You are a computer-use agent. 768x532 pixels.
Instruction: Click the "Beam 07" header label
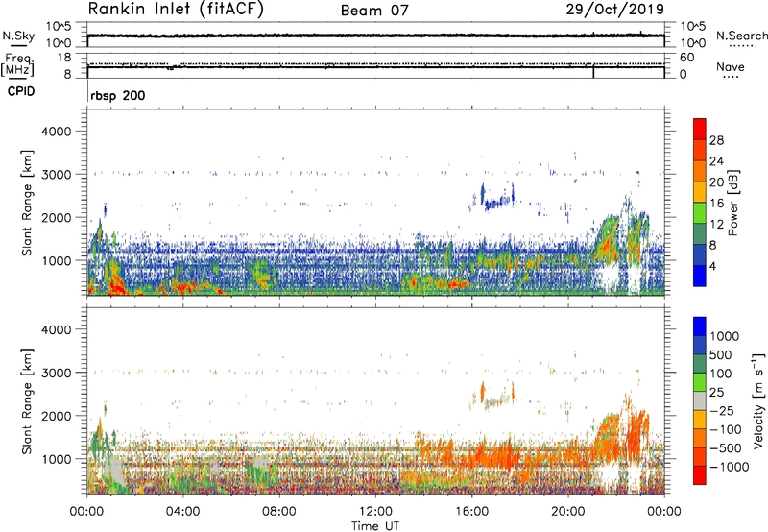pyautogui.click(x=374, y=11)
